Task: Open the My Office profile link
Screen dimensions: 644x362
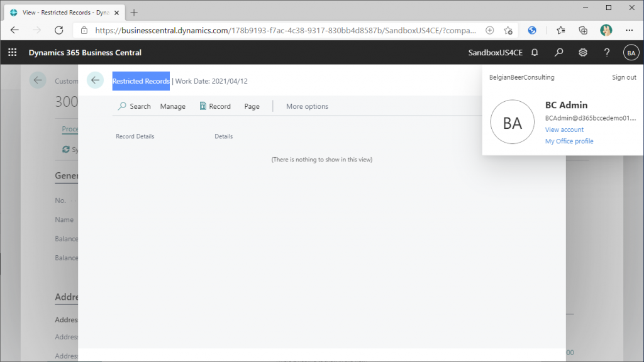Action: [569, 141]
